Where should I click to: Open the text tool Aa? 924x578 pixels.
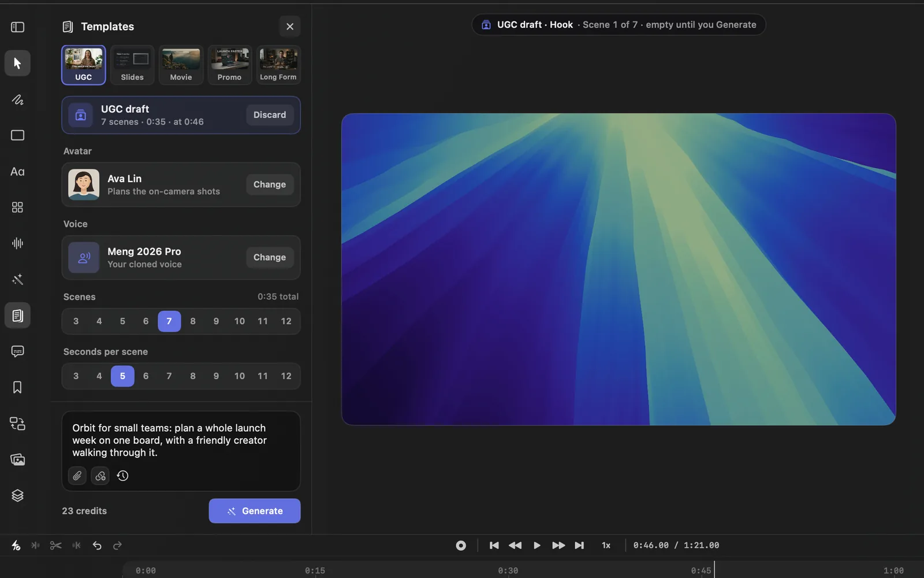(x=17, y=172)
